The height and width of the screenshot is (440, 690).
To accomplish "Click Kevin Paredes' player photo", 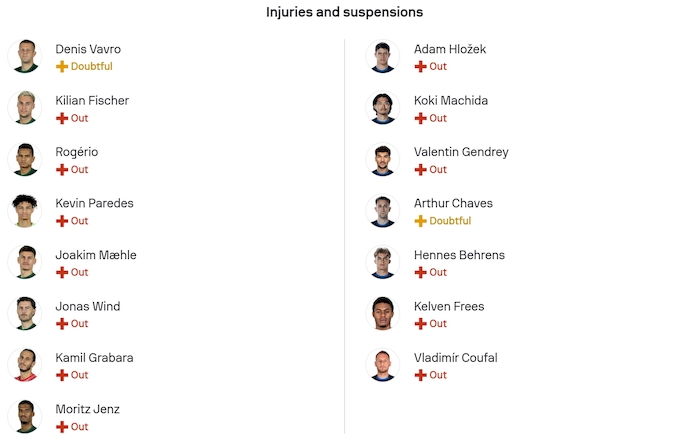I will pyautogui.click(x=26, y=211).
